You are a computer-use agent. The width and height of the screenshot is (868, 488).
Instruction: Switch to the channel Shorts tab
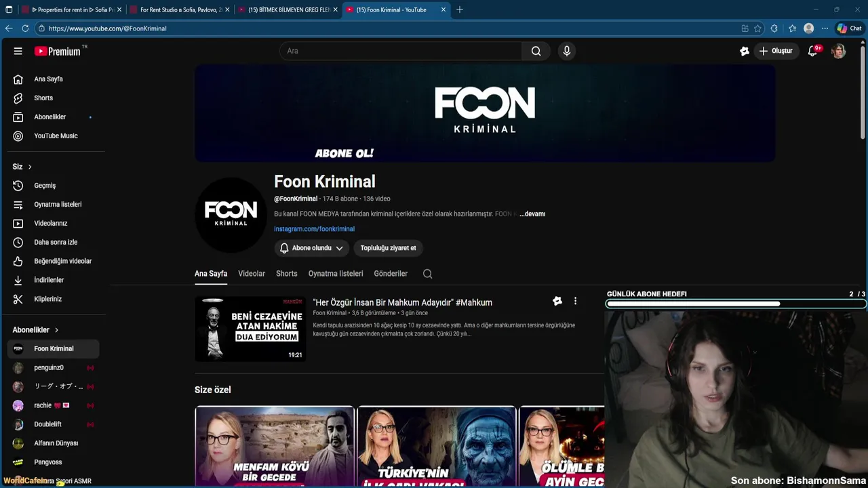click(287, 274)
